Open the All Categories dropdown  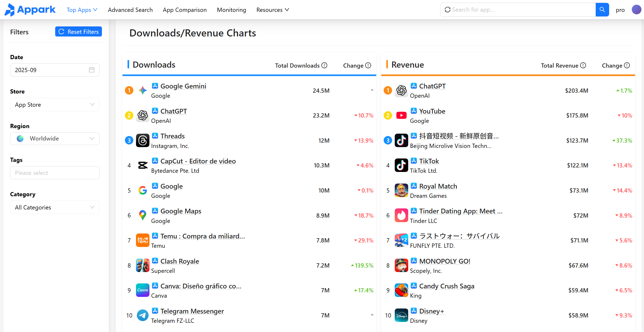pos(55,207)
